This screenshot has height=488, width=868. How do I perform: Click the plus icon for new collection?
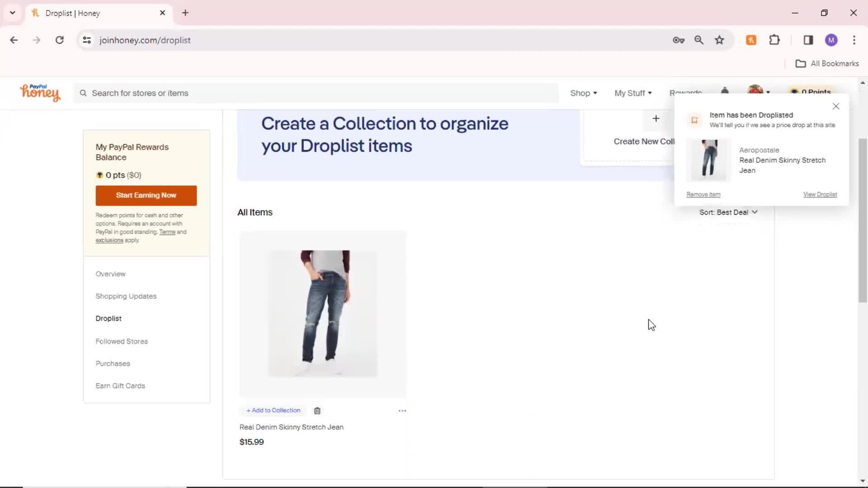(656, 119)
